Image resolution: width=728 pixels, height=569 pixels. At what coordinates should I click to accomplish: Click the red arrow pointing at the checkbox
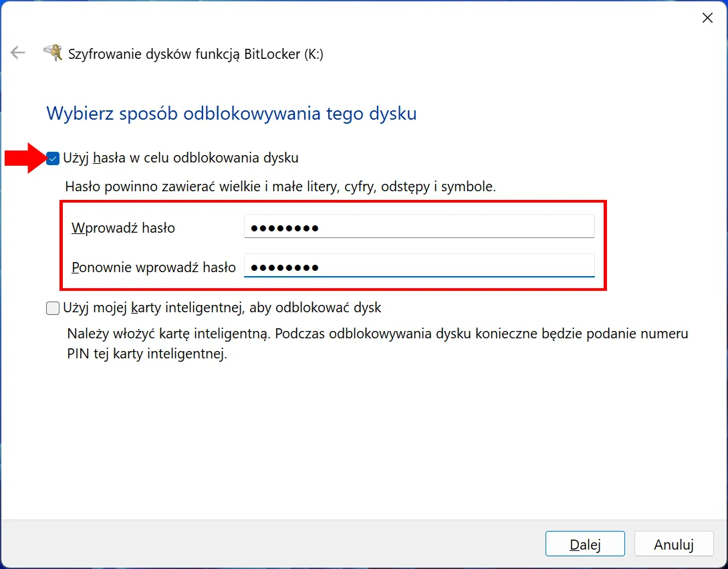point(24,158)
